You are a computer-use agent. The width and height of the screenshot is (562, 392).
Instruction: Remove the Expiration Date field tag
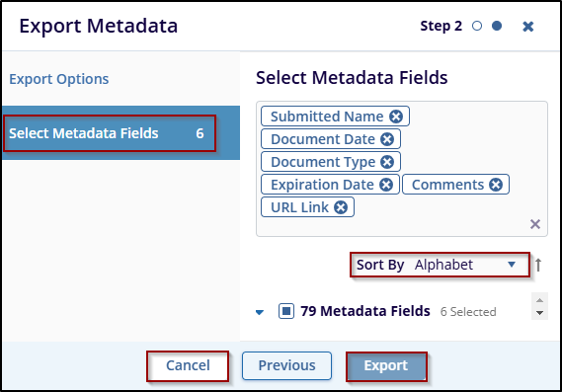coord(386,185)
